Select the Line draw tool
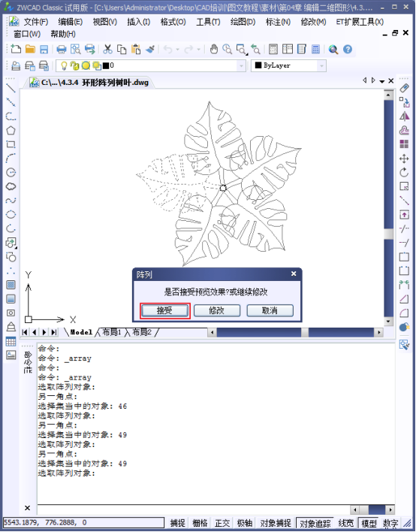This screenshot has height=532, width=416. point(11,88)
